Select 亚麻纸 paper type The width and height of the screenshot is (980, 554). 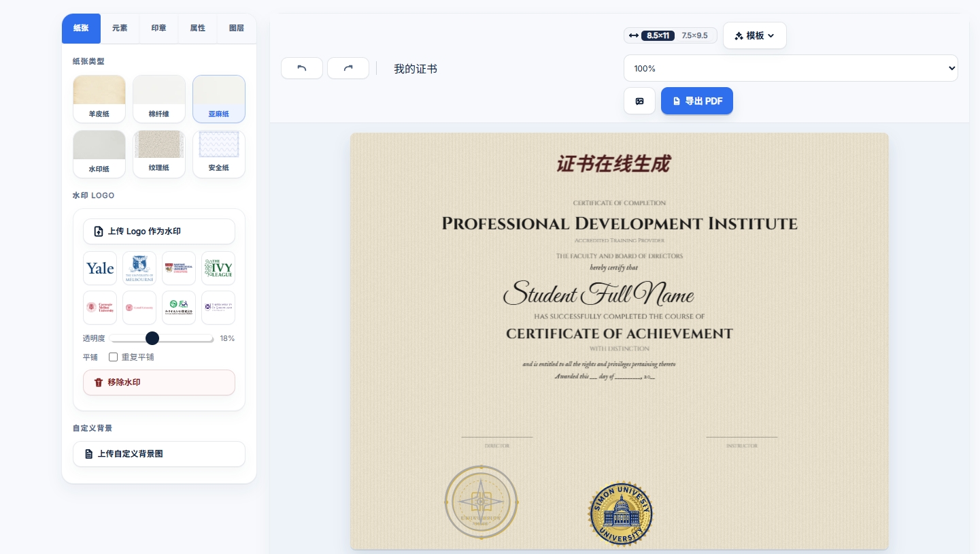click(x=219, y=99)
